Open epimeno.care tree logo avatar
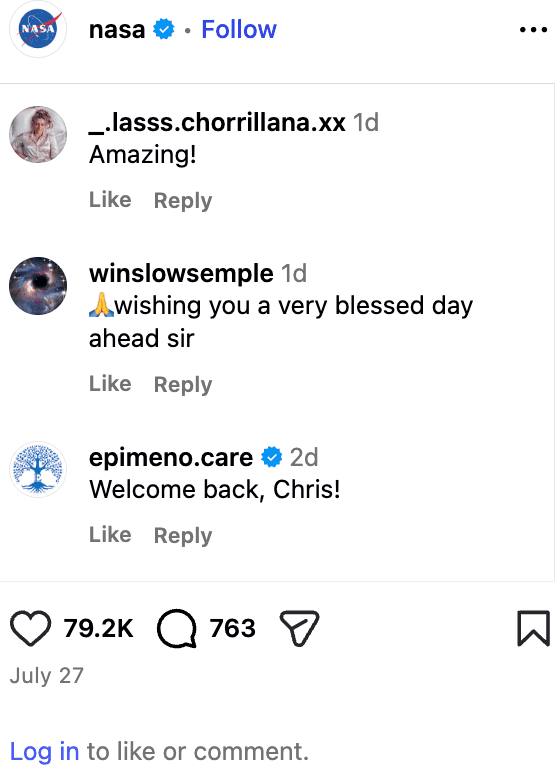Viewport: 555px width, 778px height. click(38, 469)
